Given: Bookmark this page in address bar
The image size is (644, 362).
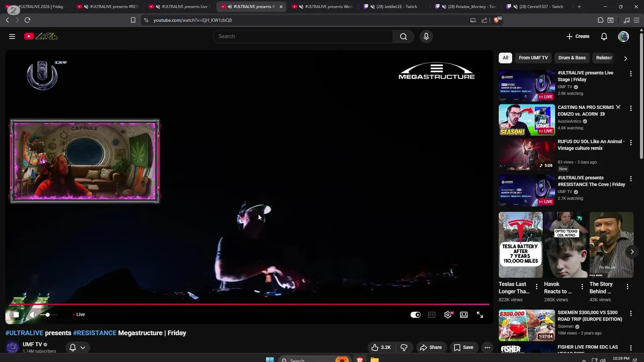Looking at the screenshot, I should coord(133,20).
